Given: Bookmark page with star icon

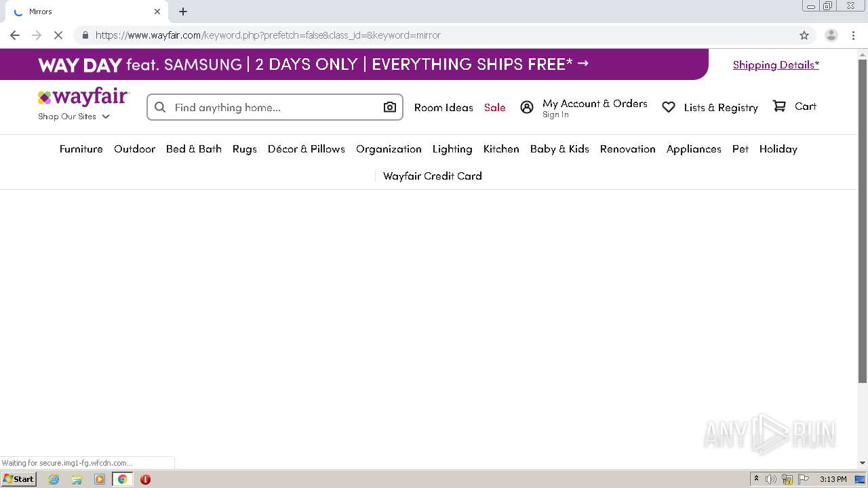Looking at the screenshot, I should (804, 35).
